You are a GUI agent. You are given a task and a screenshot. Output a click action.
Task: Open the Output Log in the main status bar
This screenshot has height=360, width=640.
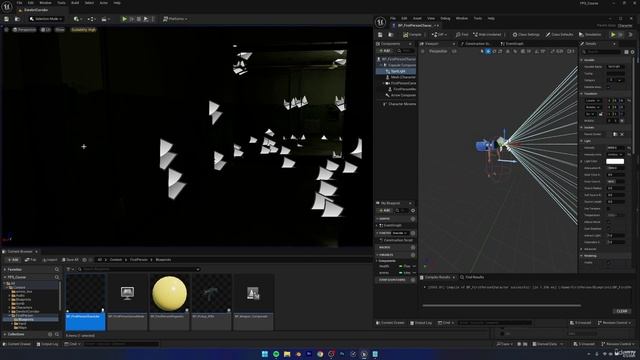tap(47, 344)
